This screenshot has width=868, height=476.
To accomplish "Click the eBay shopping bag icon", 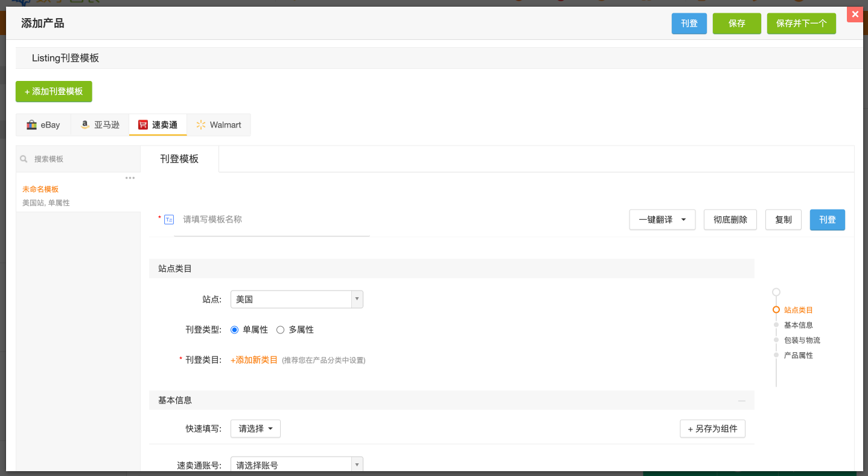I will click(x=31, y=125).
